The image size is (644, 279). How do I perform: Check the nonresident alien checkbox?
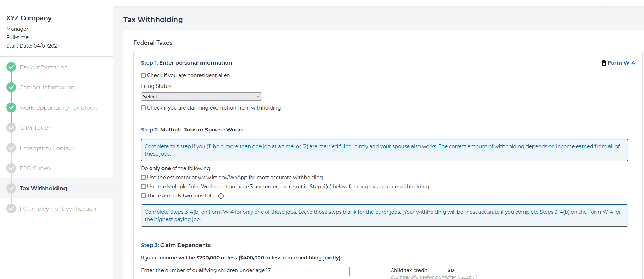point(143,75)
